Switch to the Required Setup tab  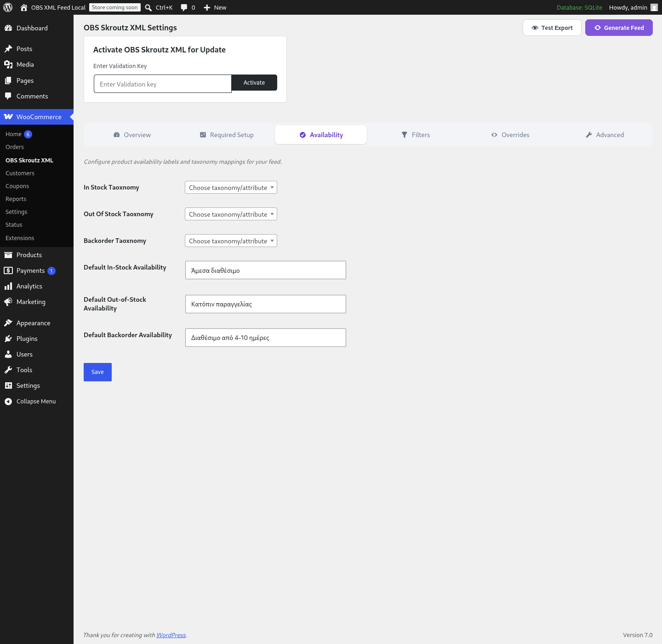pyautogui.click(x=227, y=135)
